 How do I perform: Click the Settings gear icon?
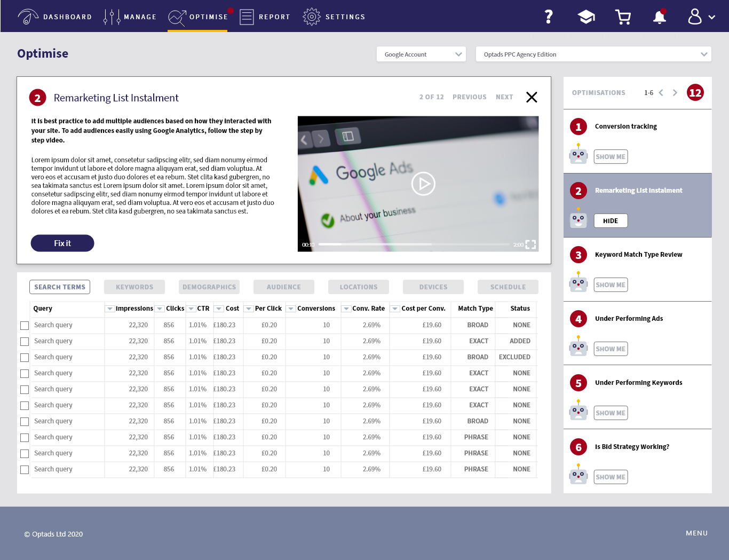pos(311,17)
